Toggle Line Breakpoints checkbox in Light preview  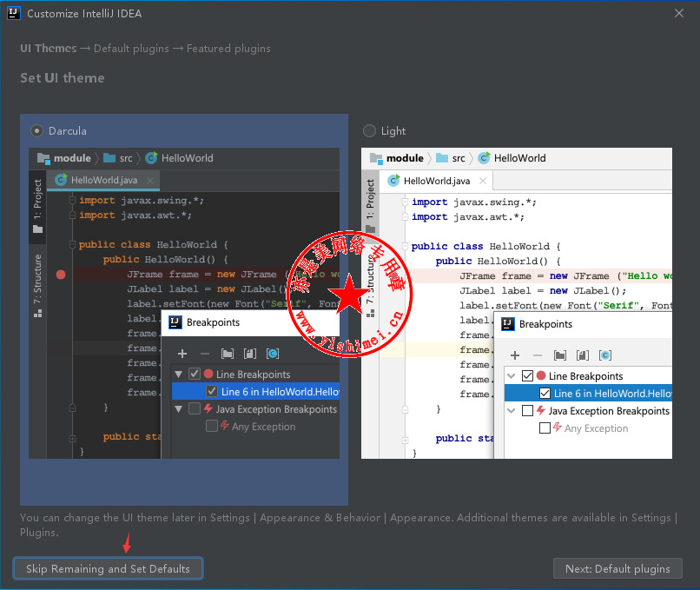click(x=527, y=375)
